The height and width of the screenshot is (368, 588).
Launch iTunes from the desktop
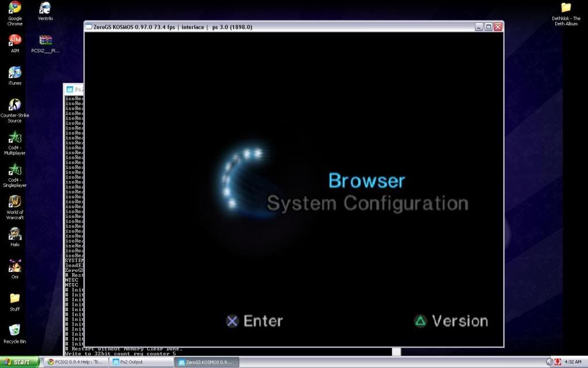(15, 75)
